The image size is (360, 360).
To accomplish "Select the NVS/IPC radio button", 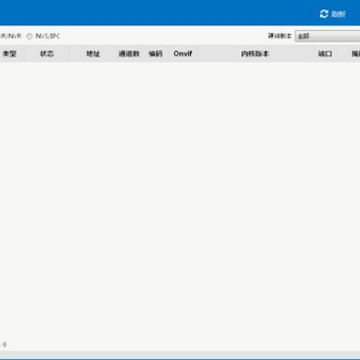I will click(x=29, y=36).
